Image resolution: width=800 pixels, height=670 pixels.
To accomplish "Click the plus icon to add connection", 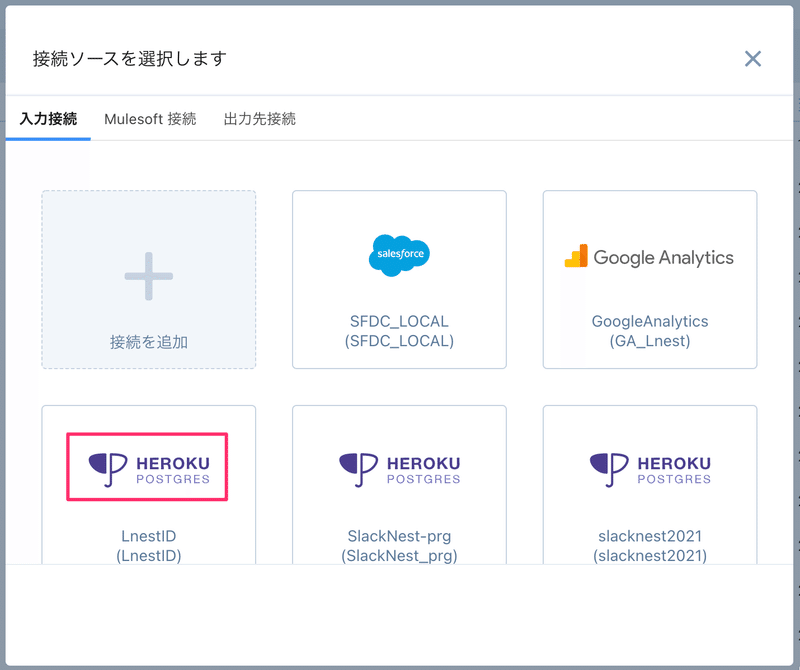I will 148,276.
